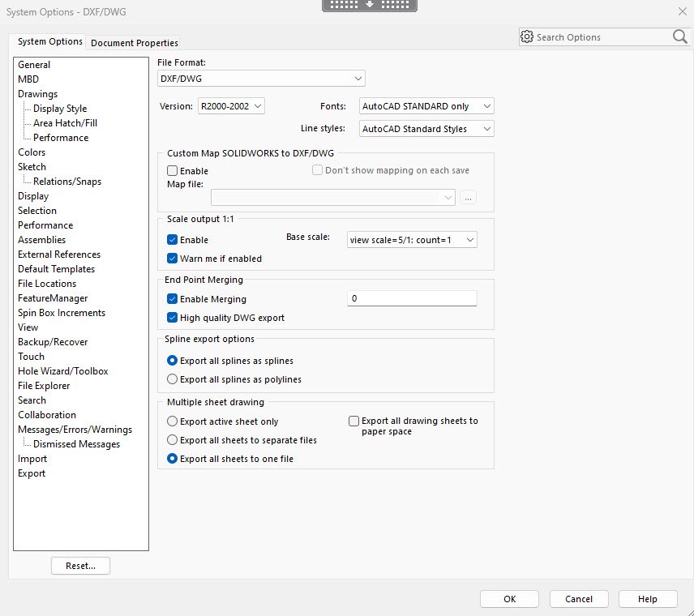Uncheck Warn me if enabled
This screenshot has width=694, height=616.
click(173, 259)
